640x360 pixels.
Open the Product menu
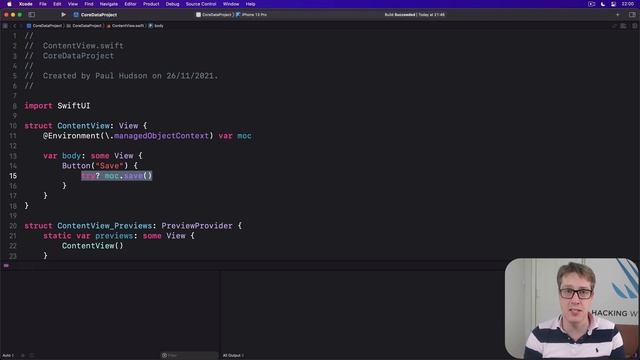point(151,4)
